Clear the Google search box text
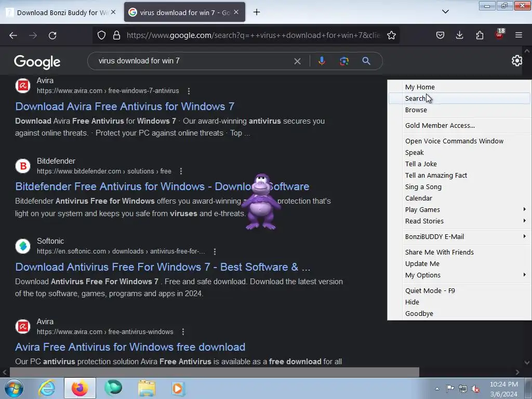The image size is (532, 399). click(x=297, y=61)
